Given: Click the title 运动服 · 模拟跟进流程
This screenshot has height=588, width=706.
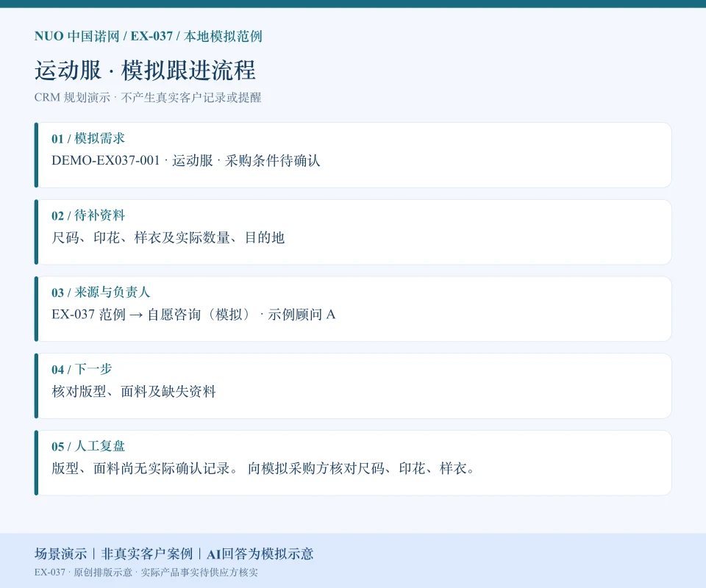Looking at the screenshot, I should click(145, 70).
